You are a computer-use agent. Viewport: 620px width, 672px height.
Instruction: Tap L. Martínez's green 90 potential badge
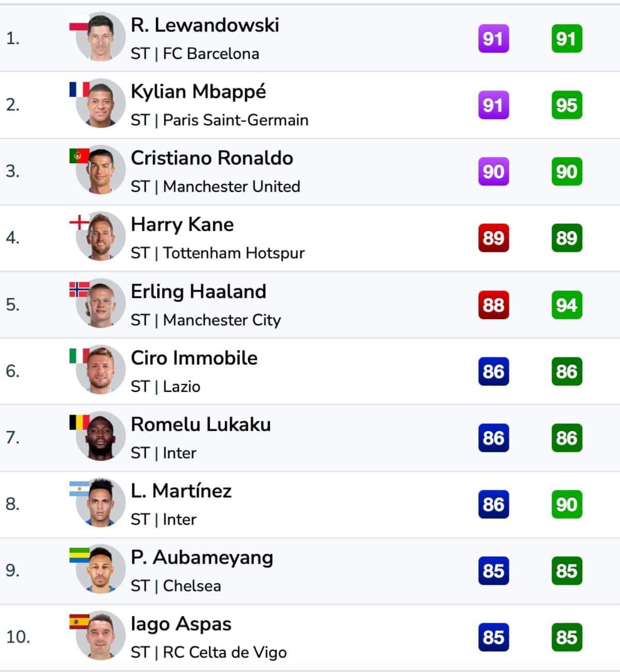coord(567,504)
